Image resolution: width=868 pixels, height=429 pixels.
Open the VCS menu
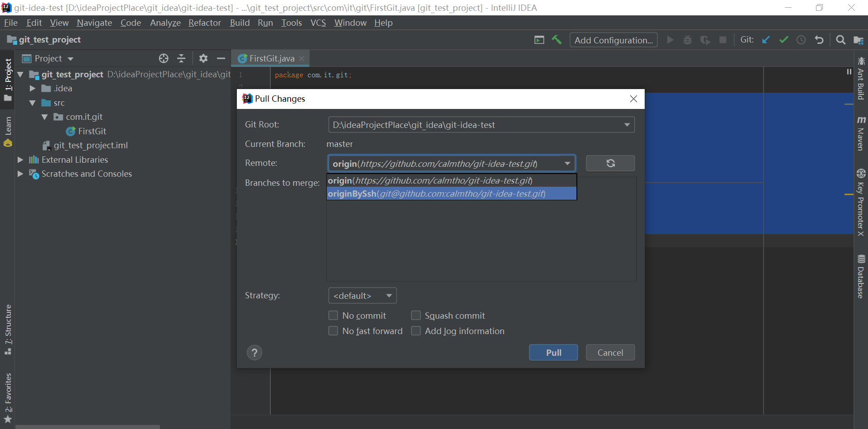coord(318,23)
